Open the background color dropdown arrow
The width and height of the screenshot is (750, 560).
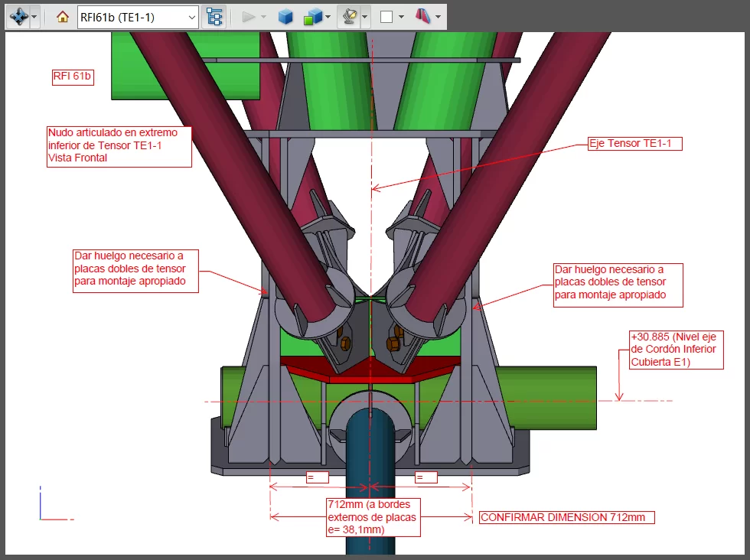point(402,17)
